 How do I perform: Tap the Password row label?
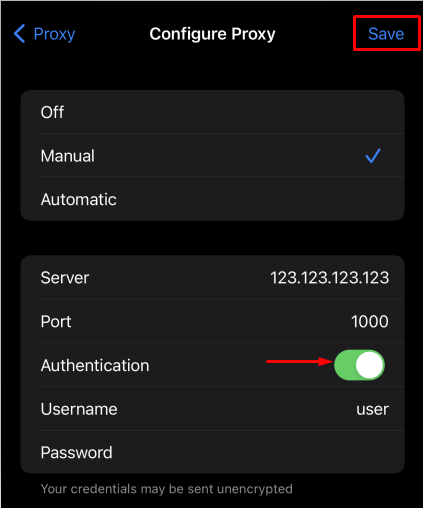tap(76, 453)
